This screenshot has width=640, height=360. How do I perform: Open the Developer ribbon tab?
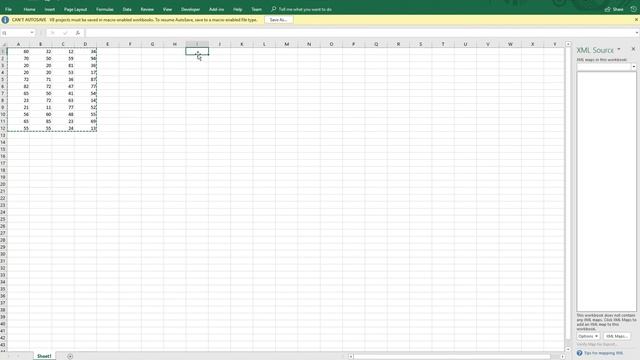(x=190, y=9)
